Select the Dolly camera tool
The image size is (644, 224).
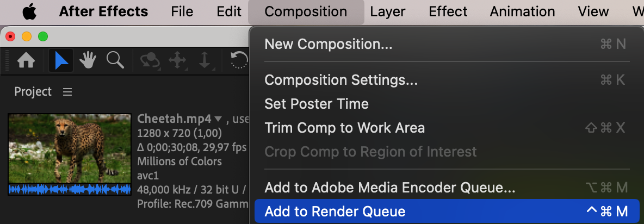(x=205, y=61)
